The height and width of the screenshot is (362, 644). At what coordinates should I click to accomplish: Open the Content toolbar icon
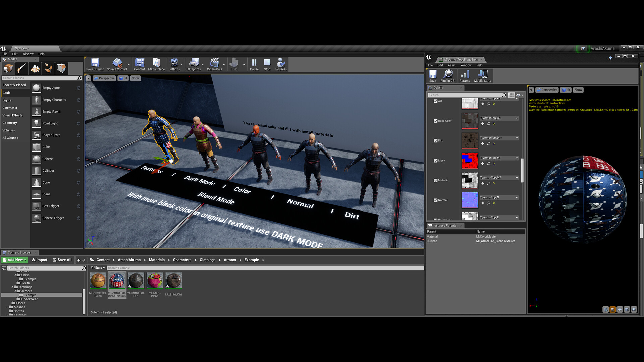[139, 64]
